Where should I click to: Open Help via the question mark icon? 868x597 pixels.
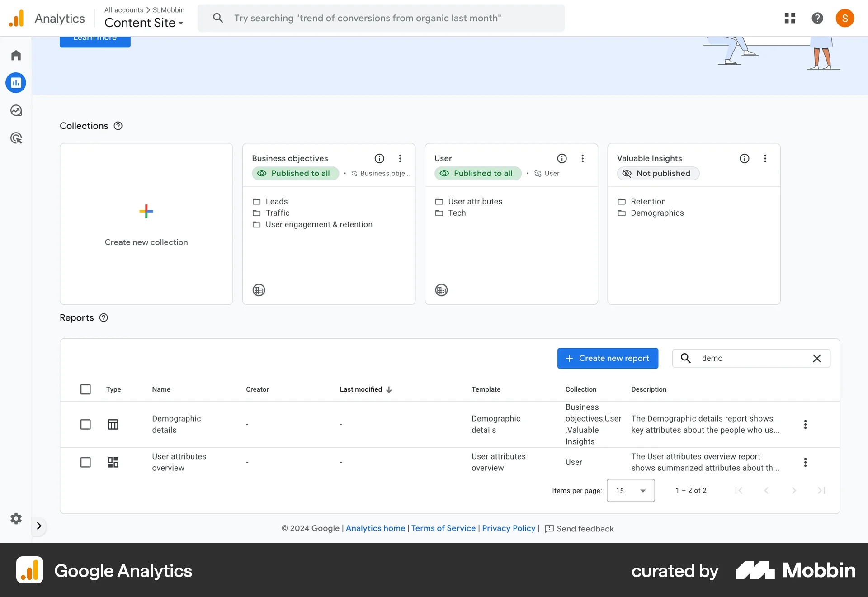tap(817, 18)
